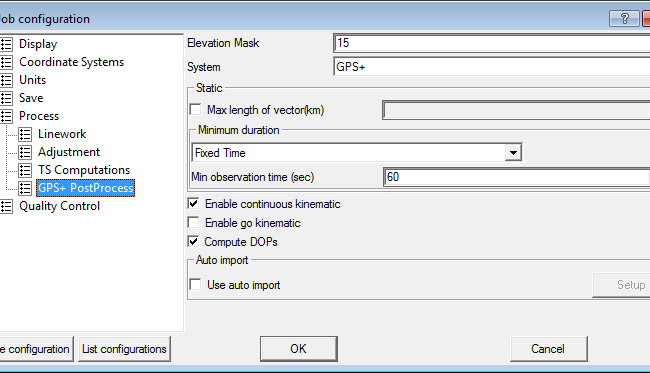Select TS Computations item
This screenshot has height=373, width=650.
84,170
